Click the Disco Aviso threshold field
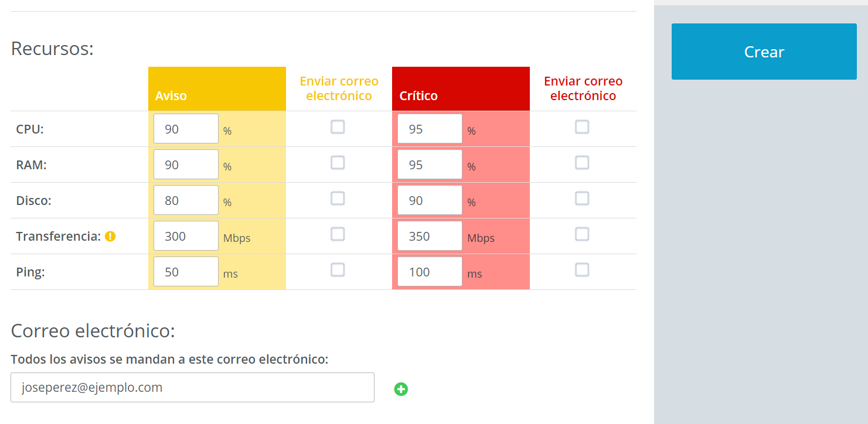 coord(186,200)
